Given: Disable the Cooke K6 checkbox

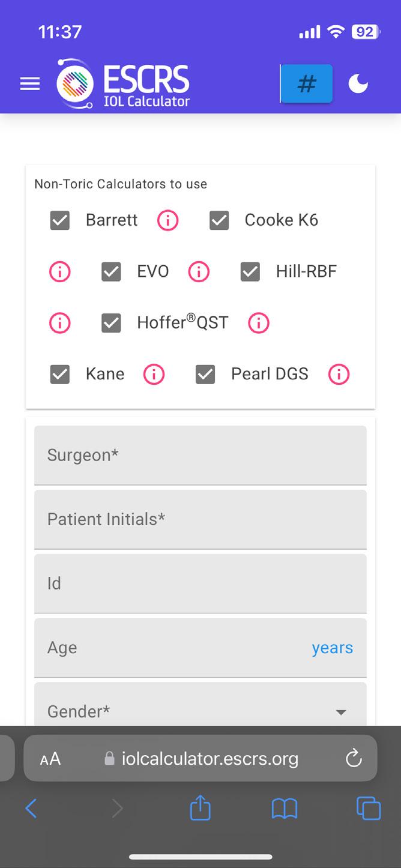Looking at the screenshot, I should point(219,221).
